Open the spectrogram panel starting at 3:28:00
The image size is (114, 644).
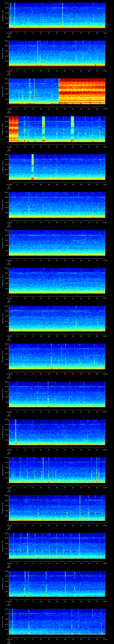tap(57, 546)
